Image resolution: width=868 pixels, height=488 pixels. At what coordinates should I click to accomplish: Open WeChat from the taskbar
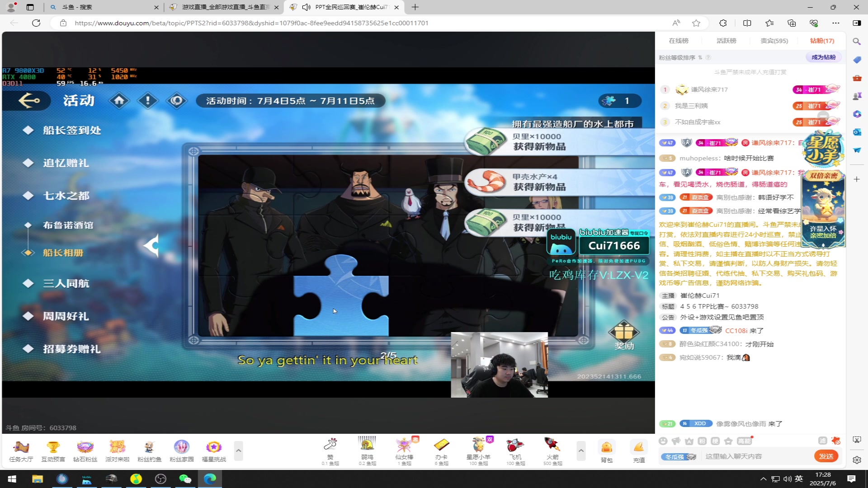click(185, 479)
